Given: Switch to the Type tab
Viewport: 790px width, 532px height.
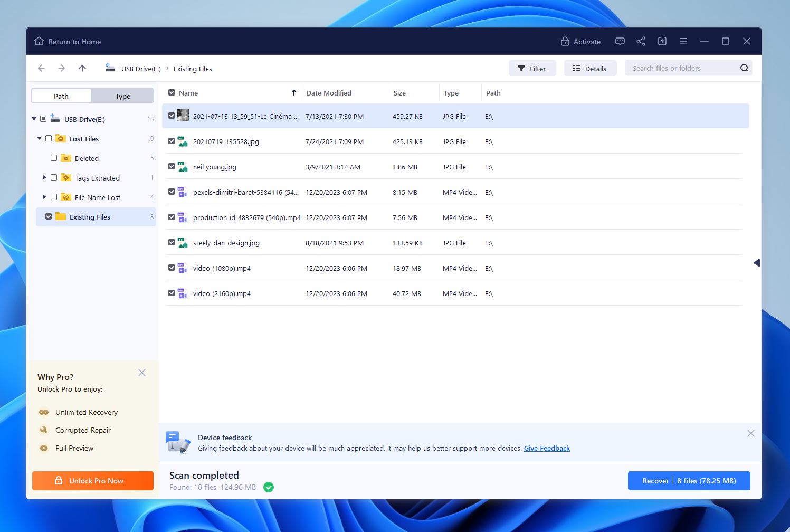Looking at the screenshot, I should [x=123, y=96].
